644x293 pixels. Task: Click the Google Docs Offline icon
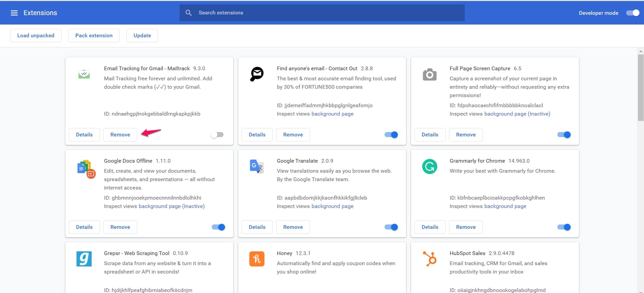(86, 169)
